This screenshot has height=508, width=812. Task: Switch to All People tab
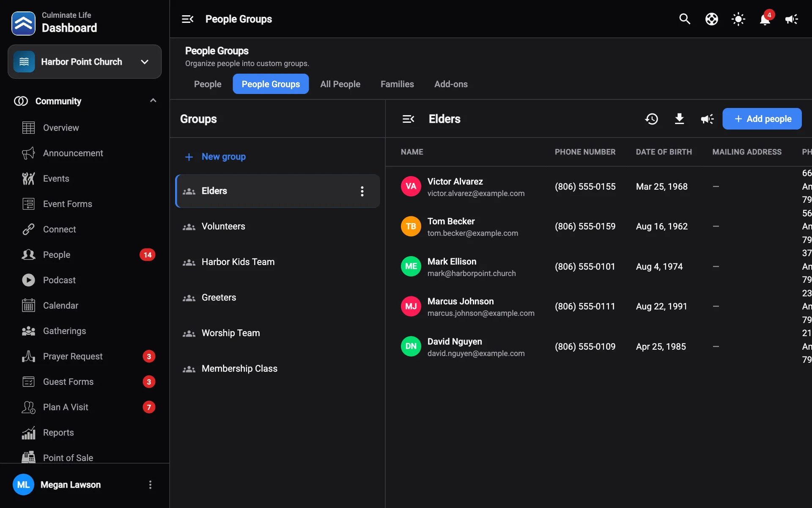click(x=340, y=84)
